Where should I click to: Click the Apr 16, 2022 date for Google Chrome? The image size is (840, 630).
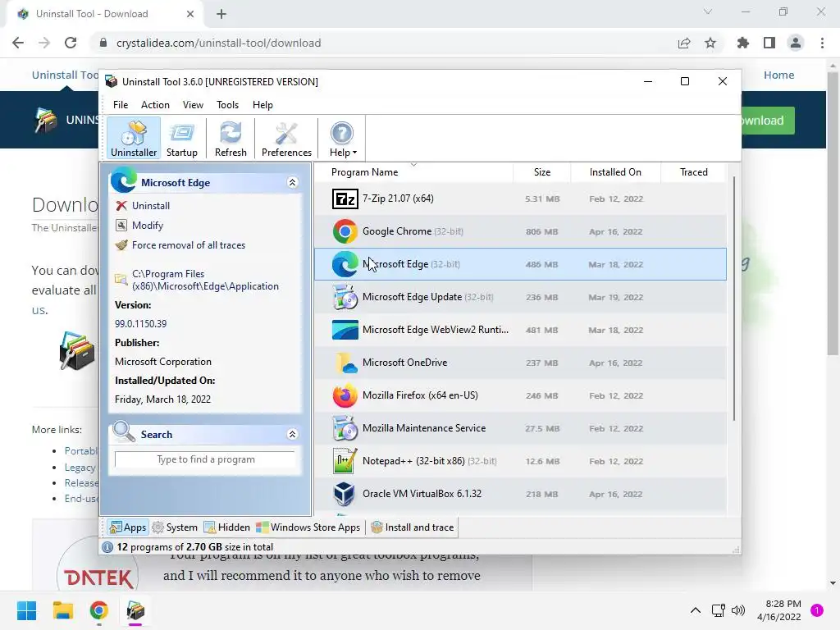pyautogui.click(x=615, y=232)
